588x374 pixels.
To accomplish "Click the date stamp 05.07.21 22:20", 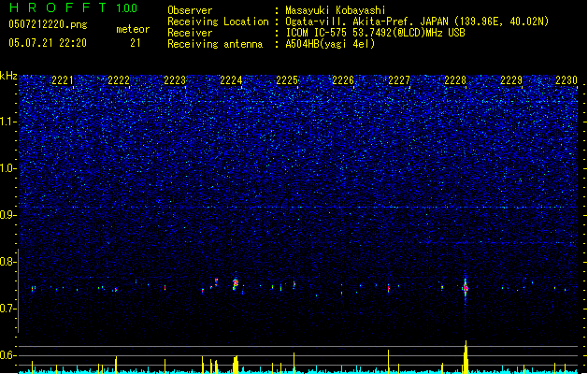I will coord(48,43).
